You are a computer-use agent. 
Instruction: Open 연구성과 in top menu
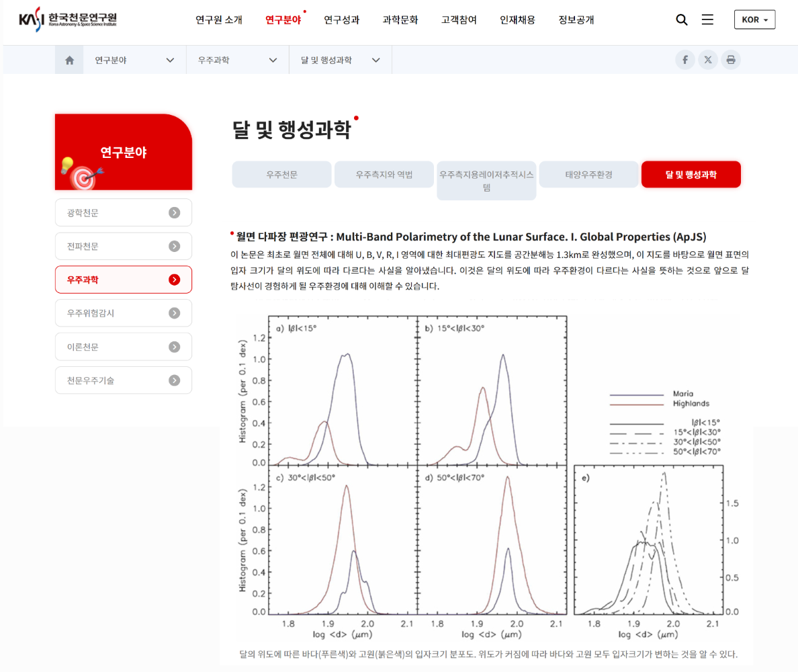(x=341, y=20)
